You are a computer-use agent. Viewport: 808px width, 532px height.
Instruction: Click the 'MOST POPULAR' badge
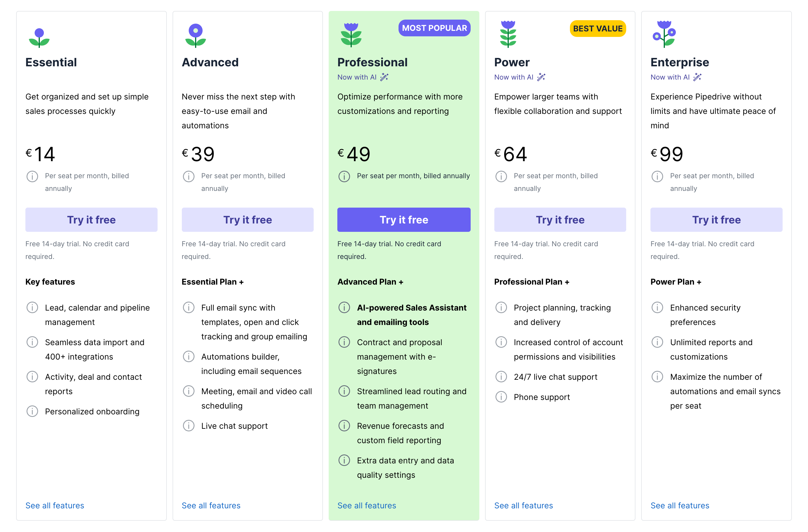434,28
